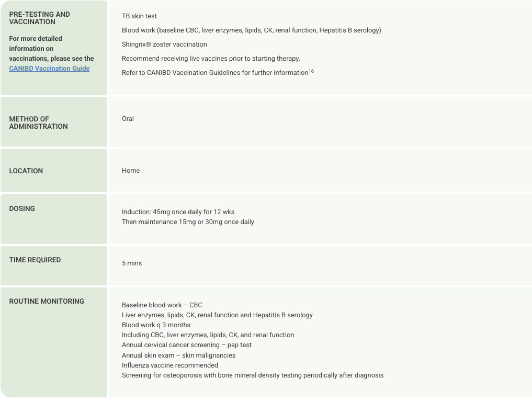Click the osteoporosis bone density screening line
This screenshot has width=532, height=400.
point(252,375)
